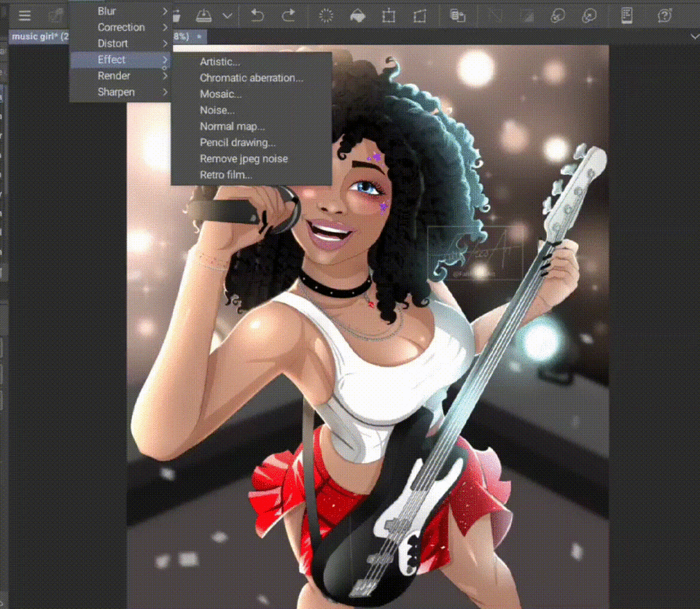
Task: Open the dropdown chevron next to export
Action: (x=227, y=16)
